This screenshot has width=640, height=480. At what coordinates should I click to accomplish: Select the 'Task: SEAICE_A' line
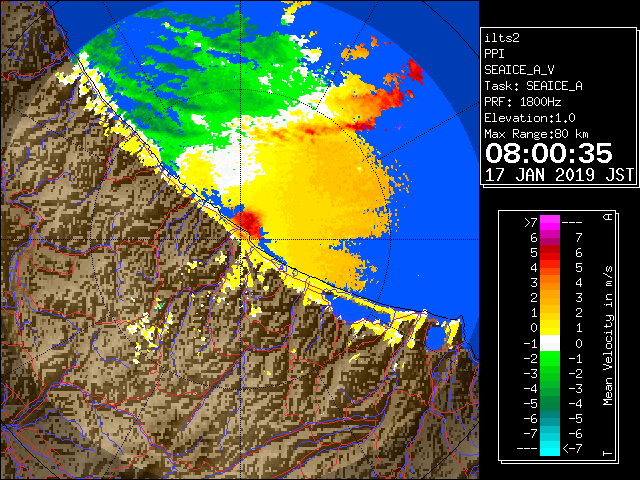[x=533, y=86]
